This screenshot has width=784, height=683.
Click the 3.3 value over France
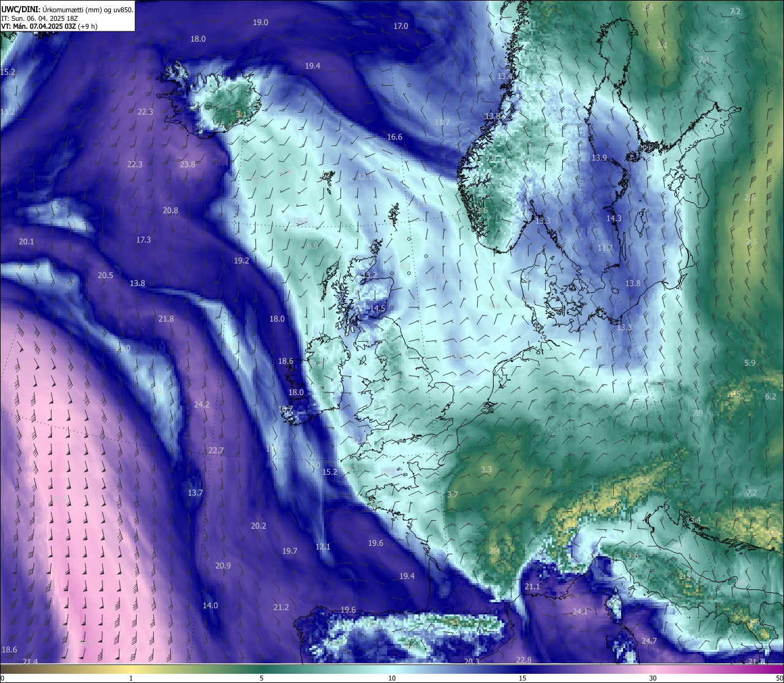(x=486, y=469)
